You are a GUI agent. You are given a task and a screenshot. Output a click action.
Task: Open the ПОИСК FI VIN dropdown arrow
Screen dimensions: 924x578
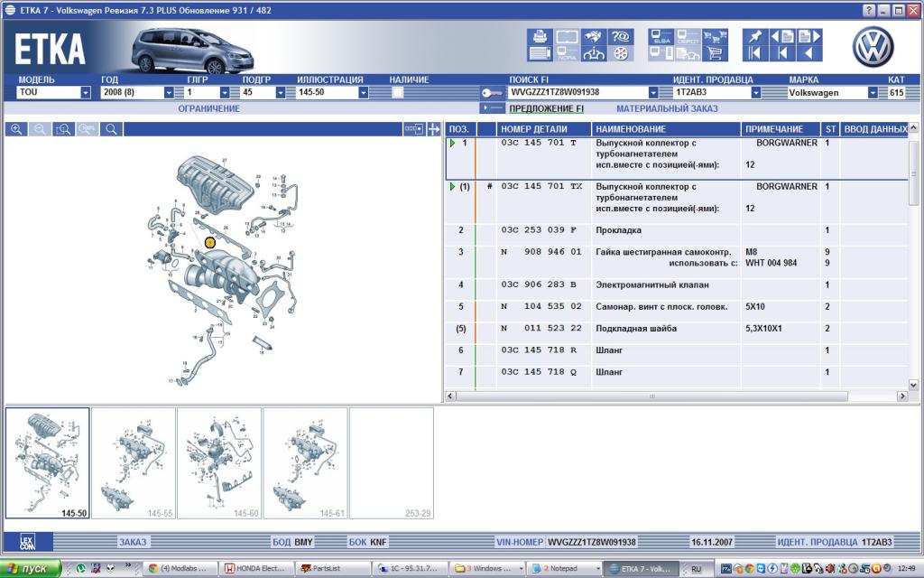coord(653,93)
